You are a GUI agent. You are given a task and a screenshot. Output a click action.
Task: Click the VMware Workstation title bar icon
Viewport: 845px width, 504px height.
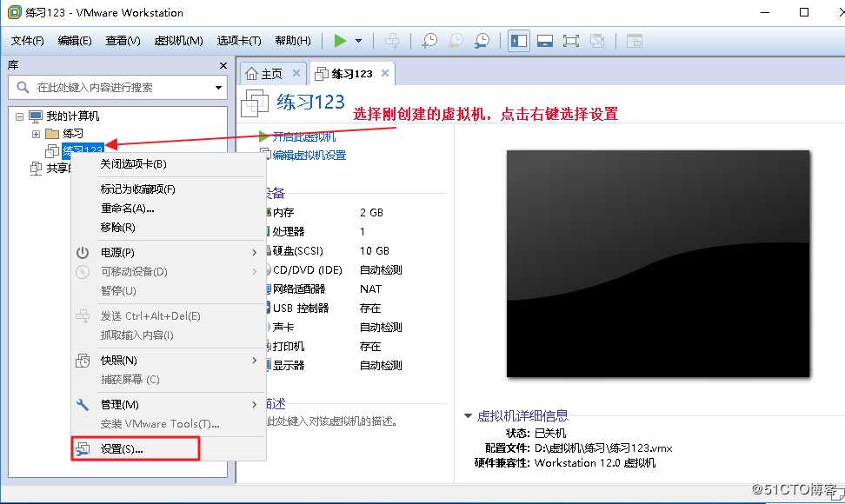pyautogui.click(x=14, y=12)
